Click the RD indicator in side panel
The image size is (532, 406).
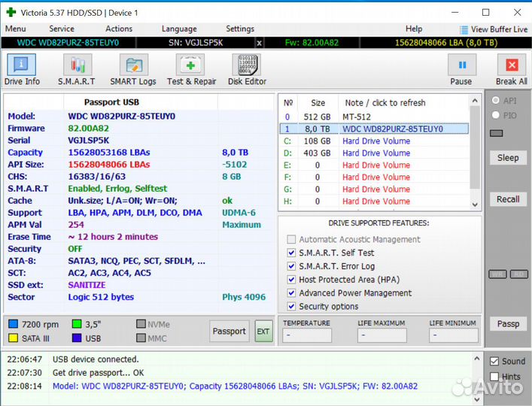coord(519,274)
